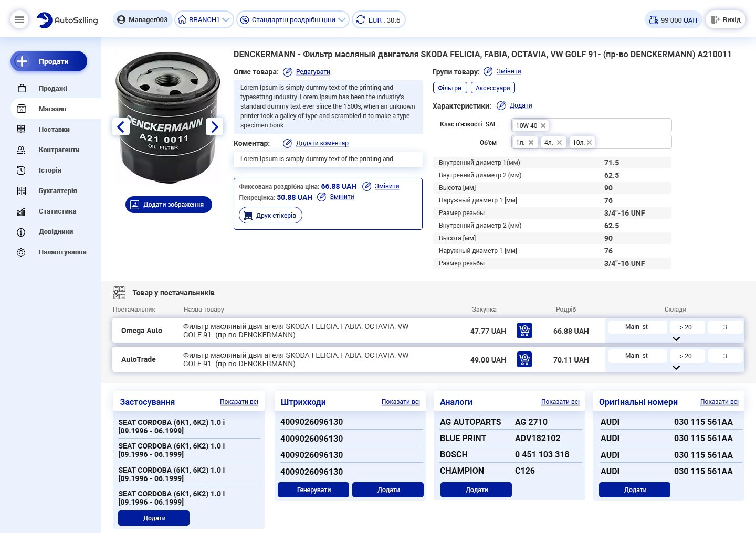Viewport: 756px width, 533px height.
Task: Remove the 10л. volume tag
Action: click(589, 143)
